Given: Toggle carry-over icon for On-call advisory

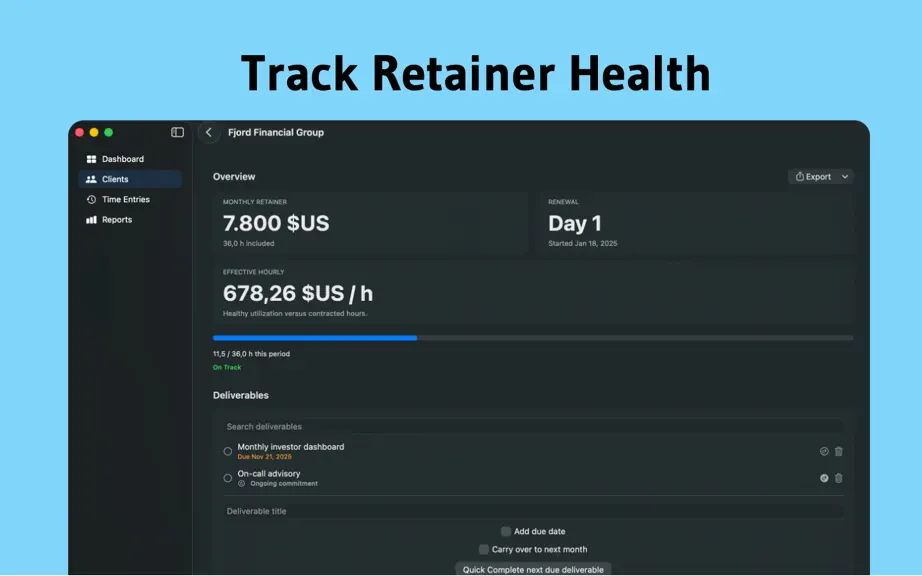Looking at the screenshot, I should (824, 478).
